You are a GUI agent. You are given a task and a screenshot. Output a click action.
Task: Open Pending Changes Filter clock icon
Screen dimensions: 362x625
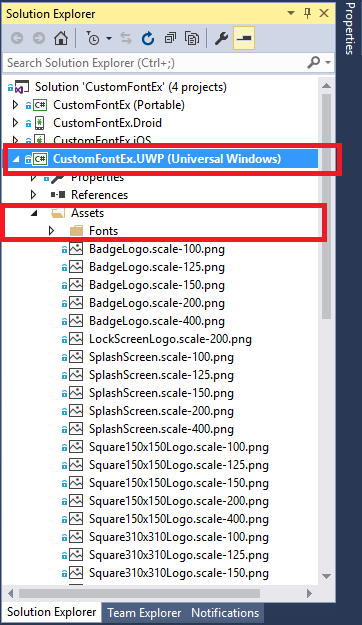coord(94,39)
